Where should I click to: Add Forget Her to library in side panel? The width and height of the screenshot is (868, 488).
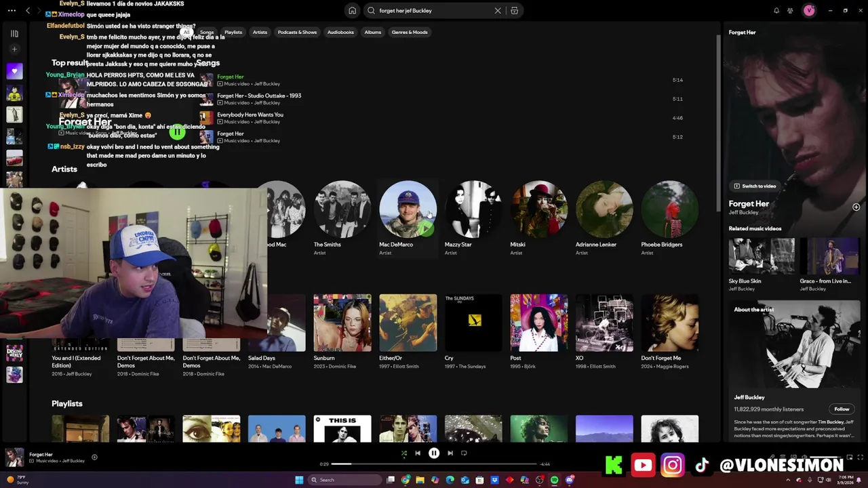click(x=856, y=207)
